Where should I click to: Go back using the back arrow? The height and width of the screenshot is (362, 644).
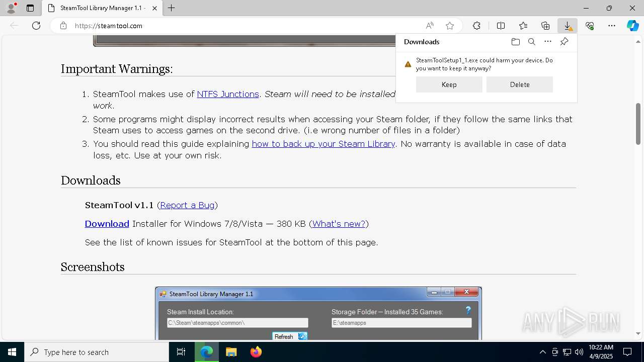(14, 26)
